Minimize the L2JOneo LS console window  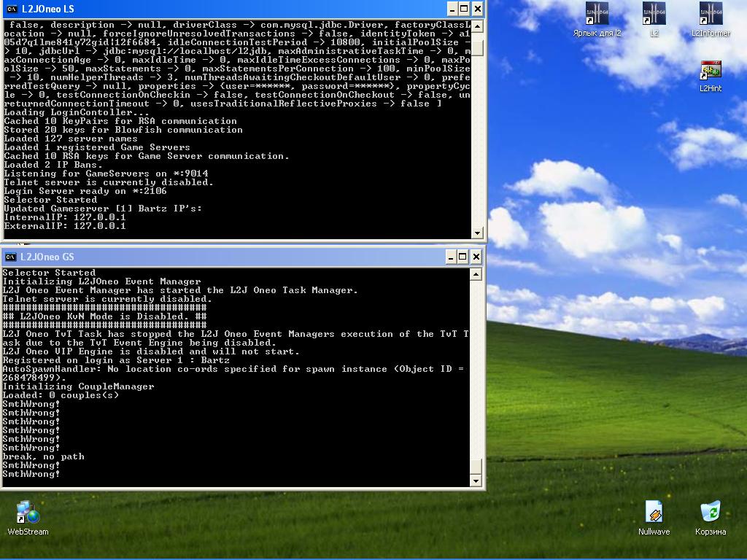[452, 9]
